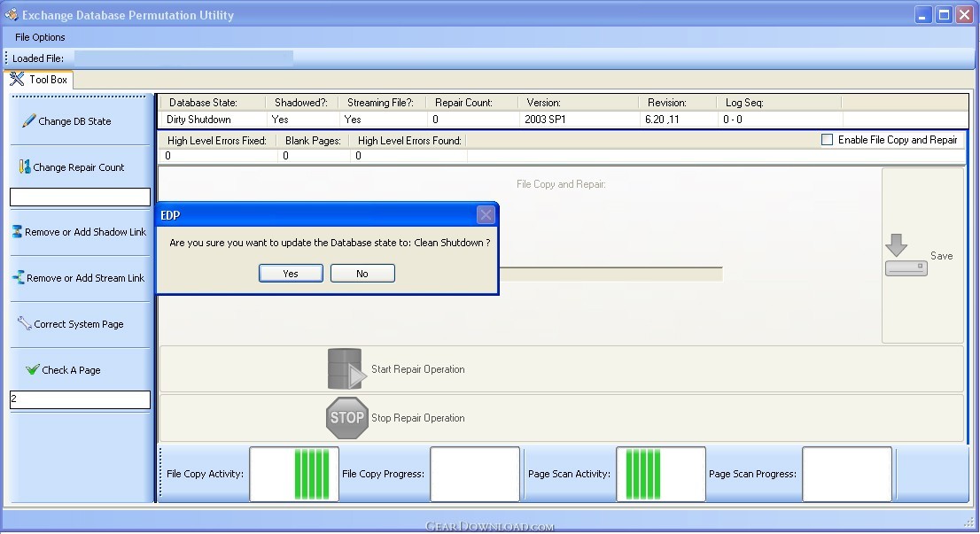Click the 6.20 ,11 revision value
This screenshot has width=980, height=534.
click(662, 120)
